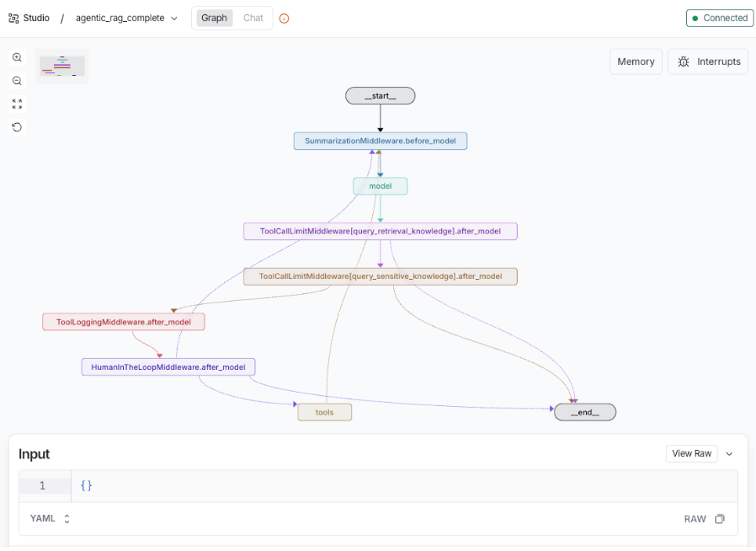Image resolution: width=756 pixels, height=551 pixels.
Task: Change the YAML input format selector
Action: (51, 519)
